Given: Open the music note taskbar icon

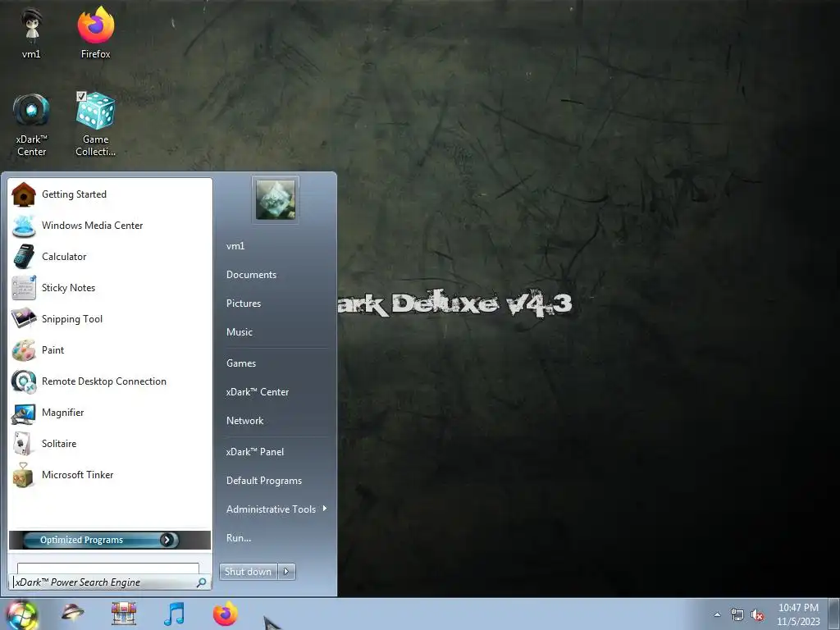Looking at the screenshot, I should [x=174, y=614].
